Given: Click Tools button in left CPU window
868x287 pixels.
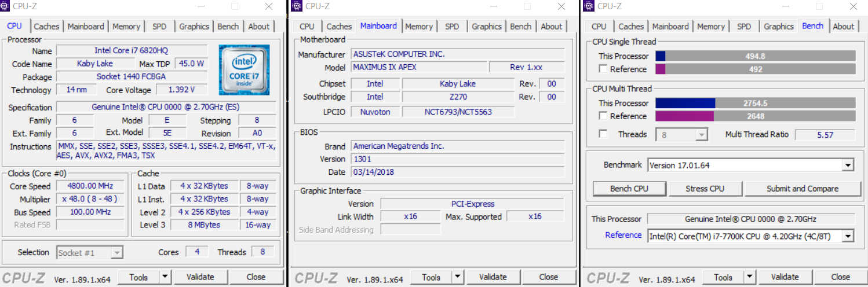Looking at the screenshot, I should point(138,277).
